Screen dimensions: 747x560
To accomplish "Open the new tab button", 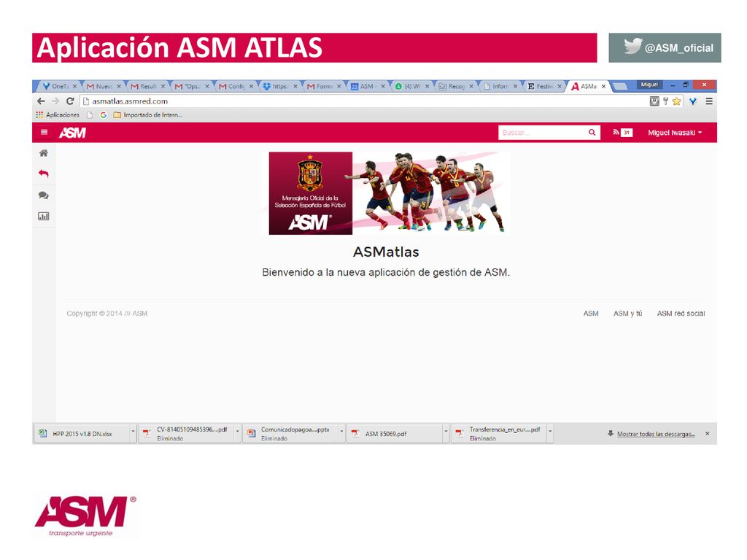I will pyautogui.click(x=619, y=86).
